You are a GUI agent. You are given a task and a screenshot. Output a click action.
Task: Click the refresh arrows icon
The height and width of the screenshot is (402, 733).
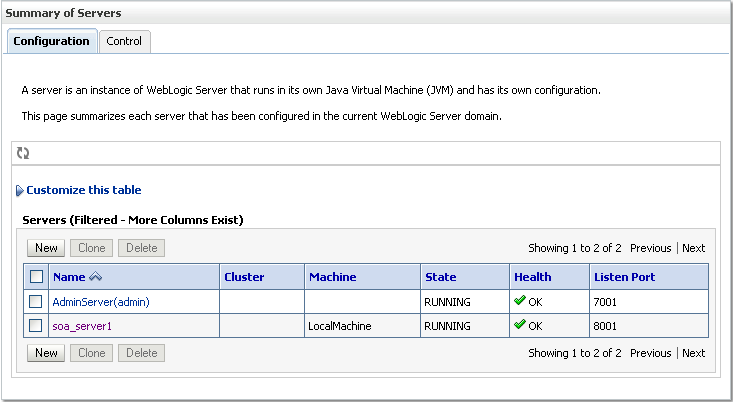(23, 153)
